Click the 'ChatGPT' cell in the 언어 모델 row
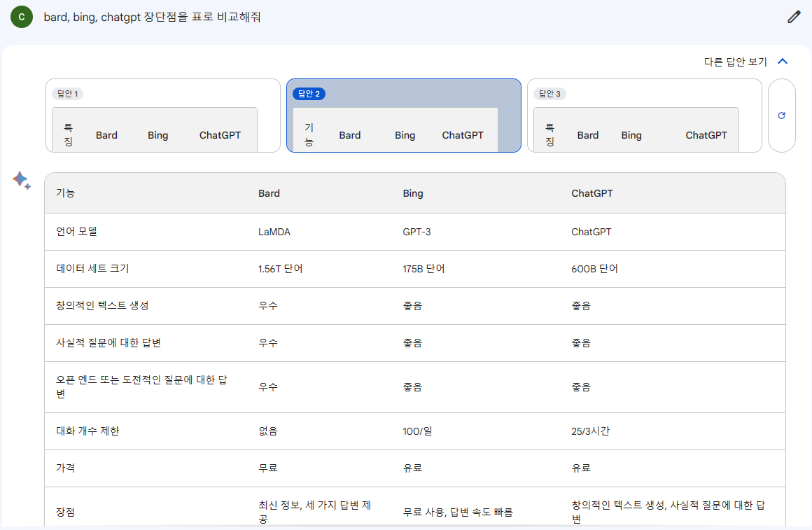The width and height of the screenshot is (812, 530). (591, 232)
